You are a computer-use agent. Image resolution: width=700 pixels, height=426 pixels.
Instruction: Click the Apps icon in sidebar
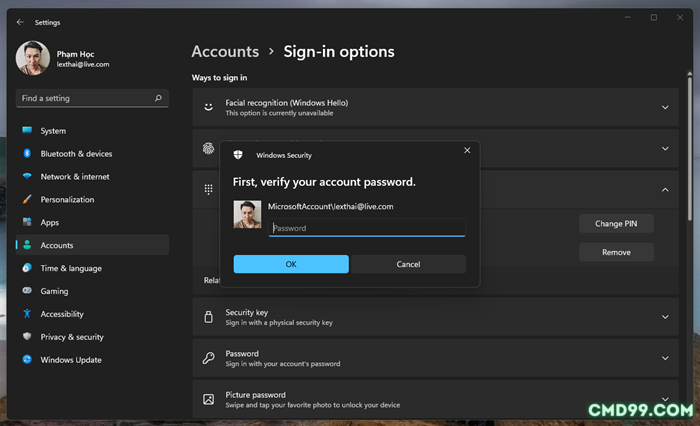27,222
